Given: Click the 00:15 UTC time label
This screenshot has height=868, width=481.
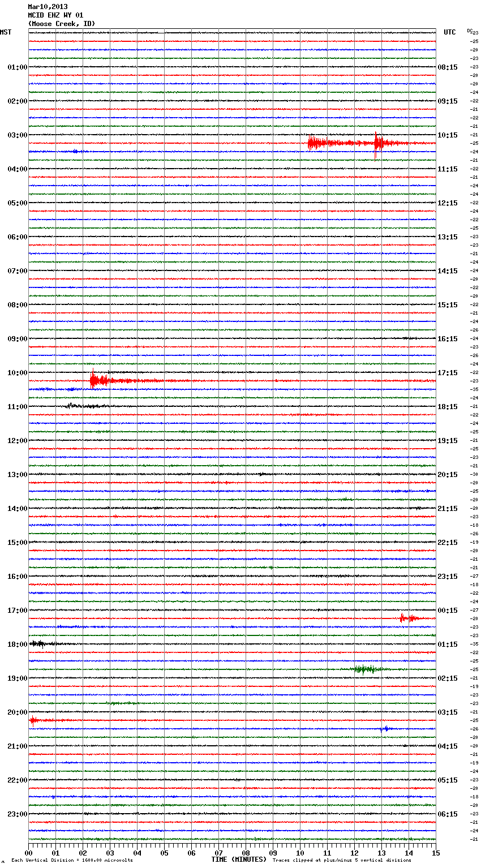Looking at the screenshot, I should [x=448, y=611].
